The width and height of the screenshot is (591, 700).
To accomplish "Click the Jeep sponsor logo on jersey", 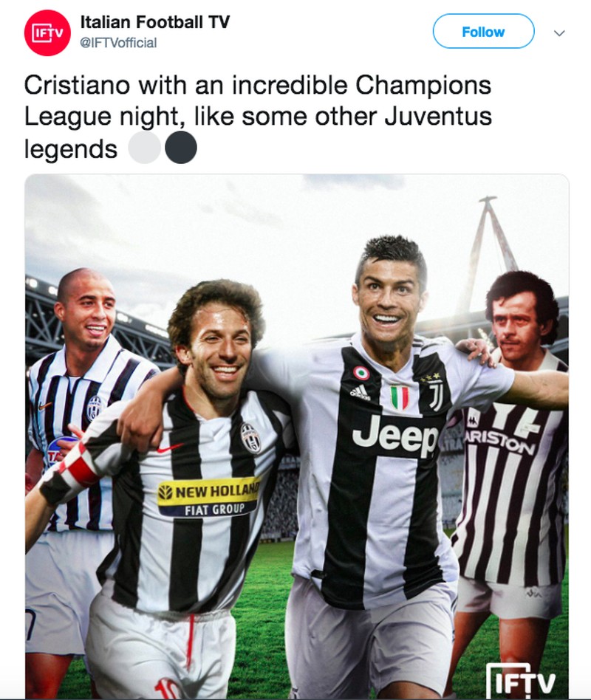I will 395,434.
